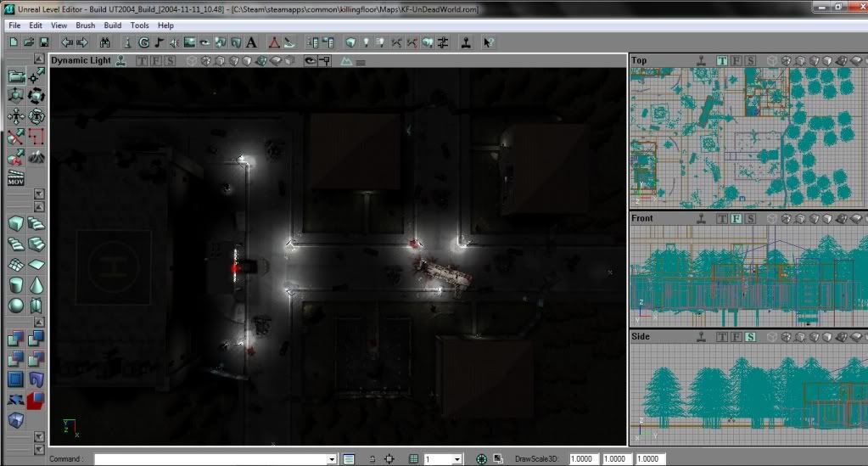The width and height of the screenshot is (868, 466).
Task: Select the Cube brush builder
Action: (x=16, y=224)
